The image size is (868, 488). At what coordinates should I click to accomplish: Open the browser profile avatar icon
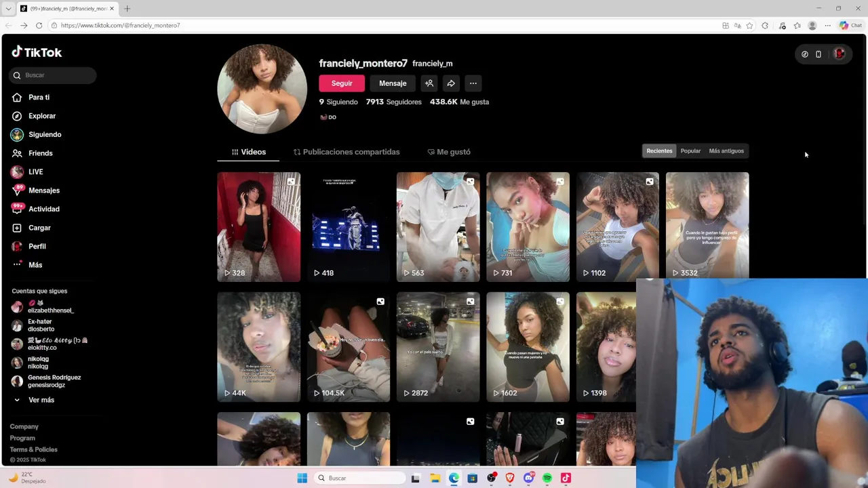812,26
